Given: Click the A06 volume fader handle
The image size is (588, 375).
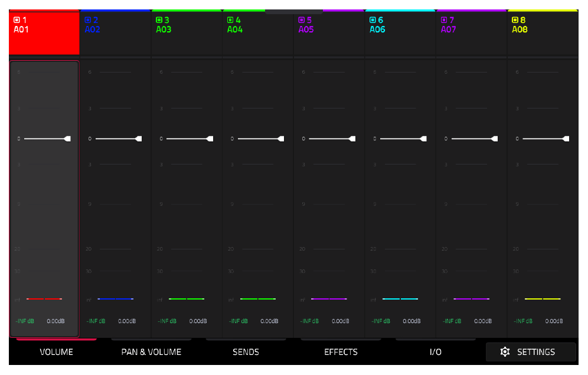Looking at the screenshot, I should click(423, 139).
